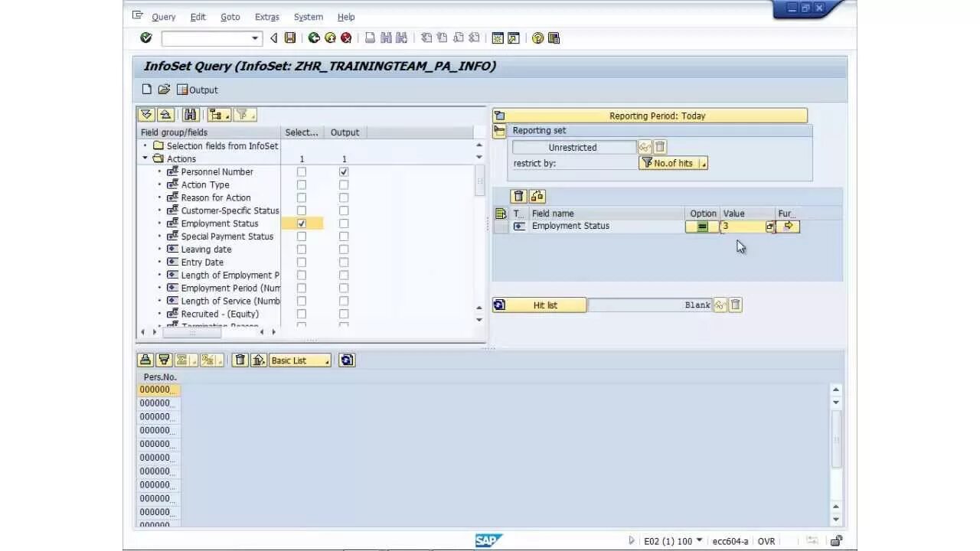Click the New query blank page icon
Image resolution: width=980 pixels, height=551 pixels.
coord(147,90)
